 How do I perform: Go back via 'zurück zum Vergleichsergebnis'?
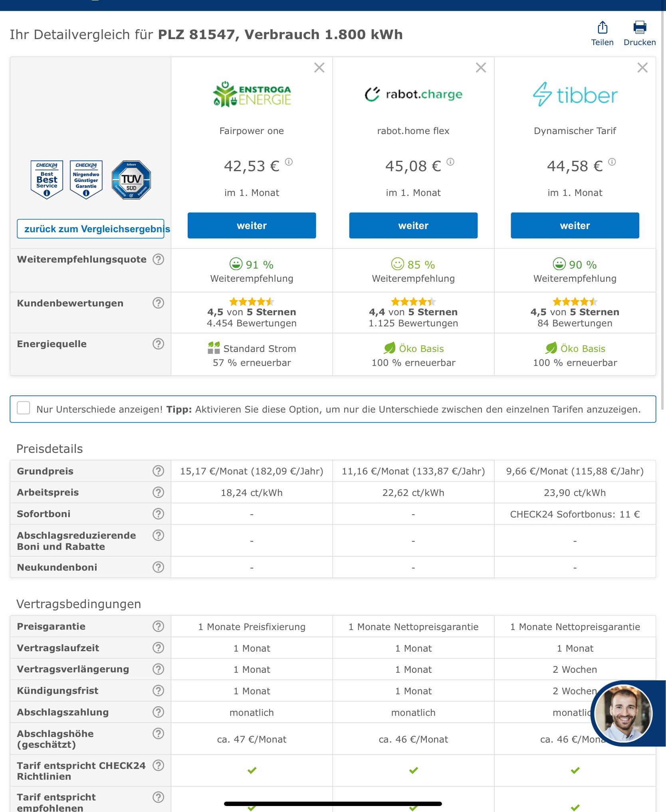pyautogui.click(x=91, y=229)
